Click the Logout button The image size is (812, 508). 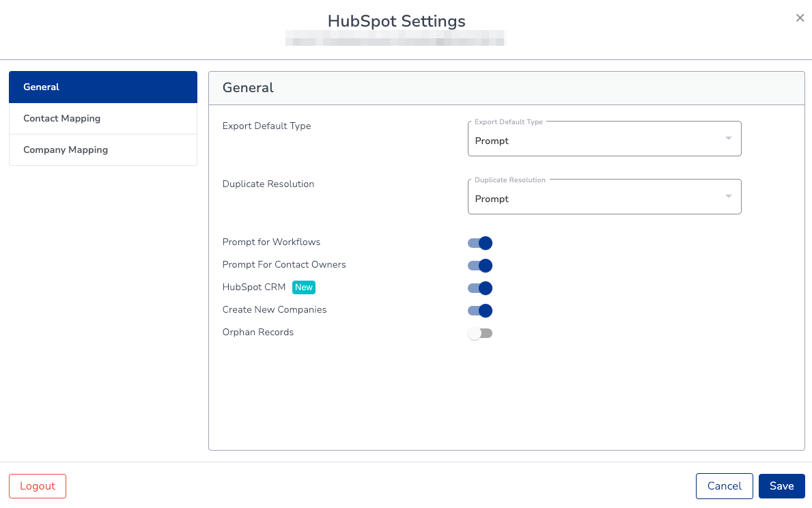38,486
